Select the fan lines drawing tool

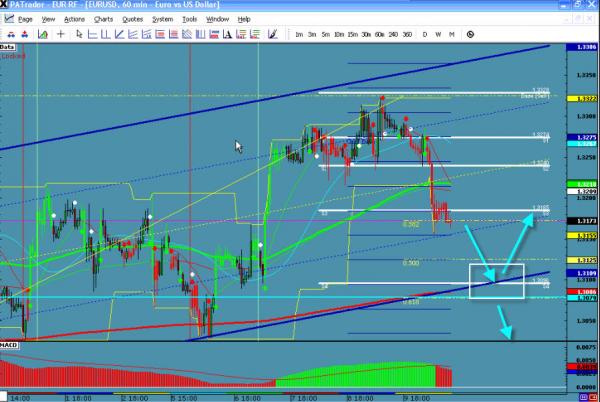pos(133,34)
